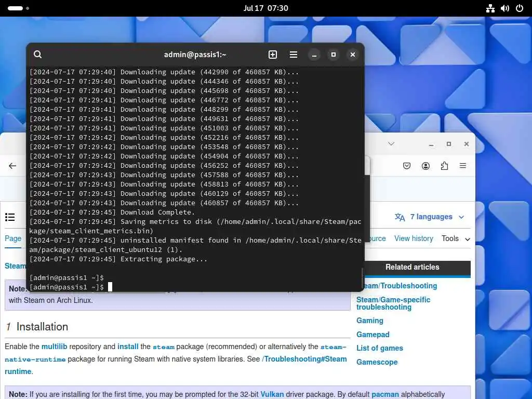Click the Installation section heading

pos(42,326)
